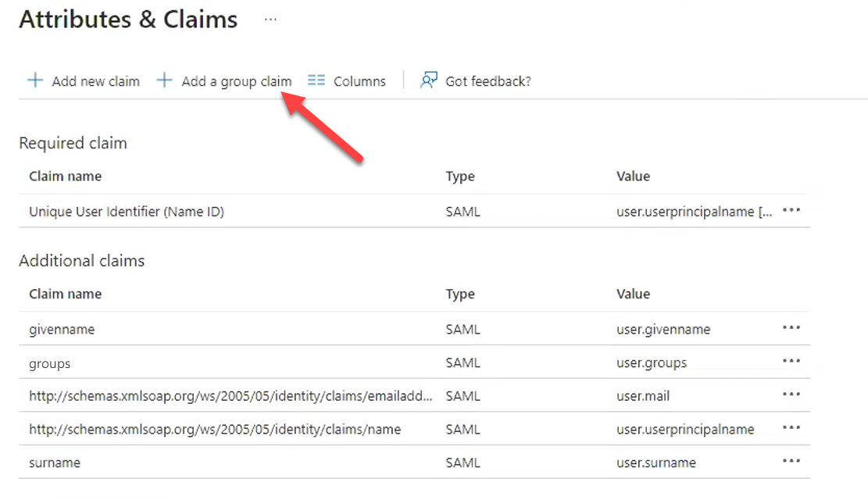This screenshot has width=868, height=500.
Task: Click Claim name header under Additional claims
Action: point(66,294)
